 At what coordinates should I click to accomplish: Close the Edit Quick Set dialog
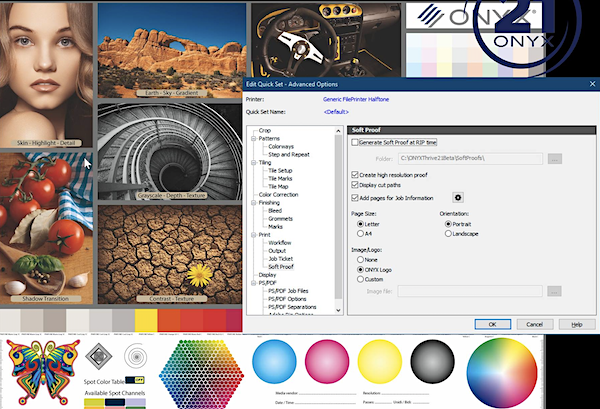(592, 84)
